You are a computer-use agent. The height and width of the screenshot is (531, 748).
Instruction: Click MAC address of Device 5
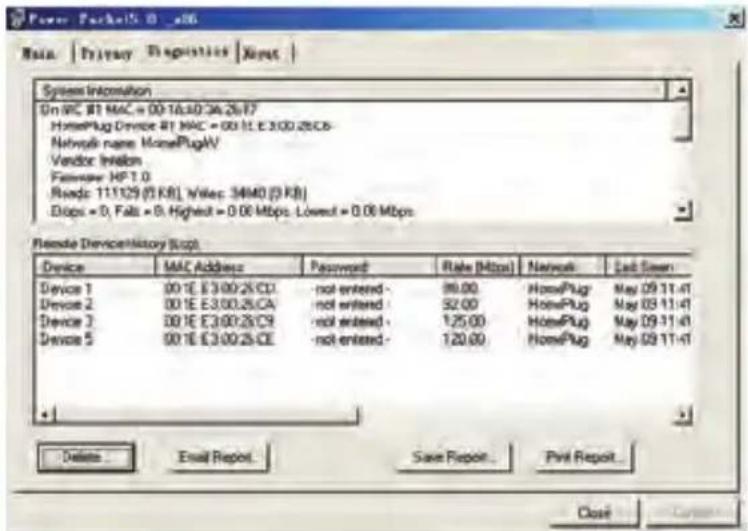click(x=219, y=339)
